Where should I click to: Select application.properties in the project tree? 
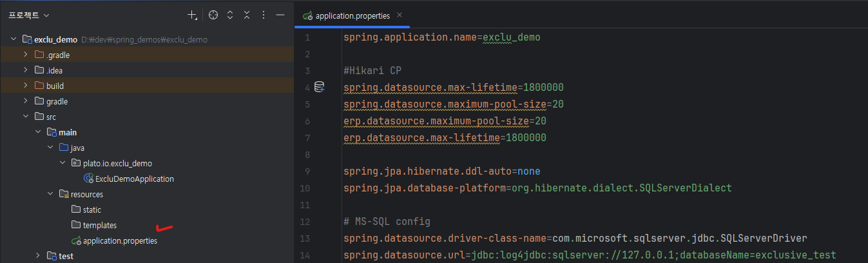(120, 240)
